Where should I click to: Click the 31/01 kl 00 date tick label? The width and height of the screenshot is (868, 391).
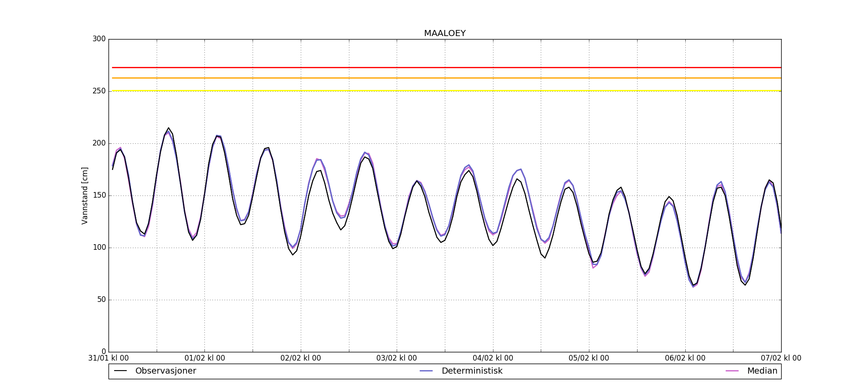(108, 358)
